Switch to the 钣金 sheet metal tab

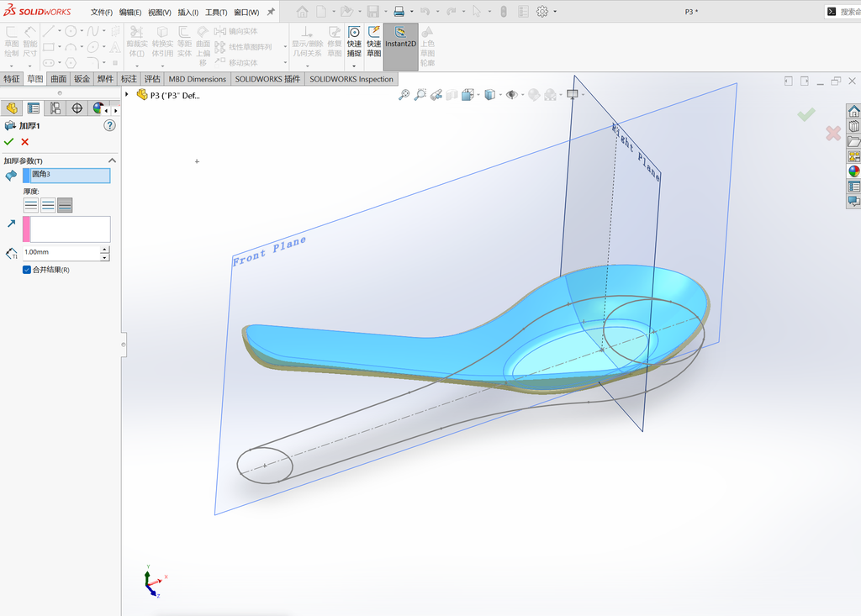[x=82, y=79]
